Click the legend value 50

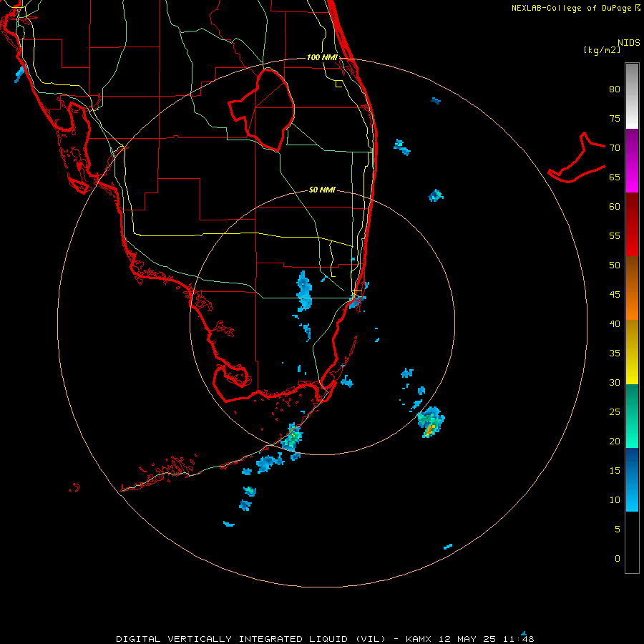[615, 265]
